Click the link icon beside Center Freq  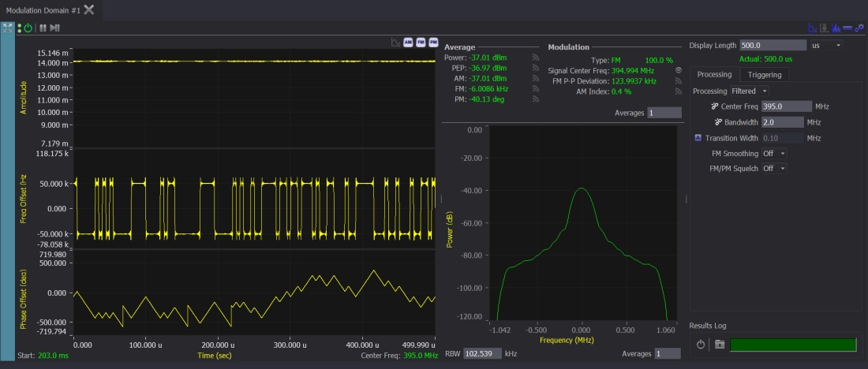(x=714, y=106)
